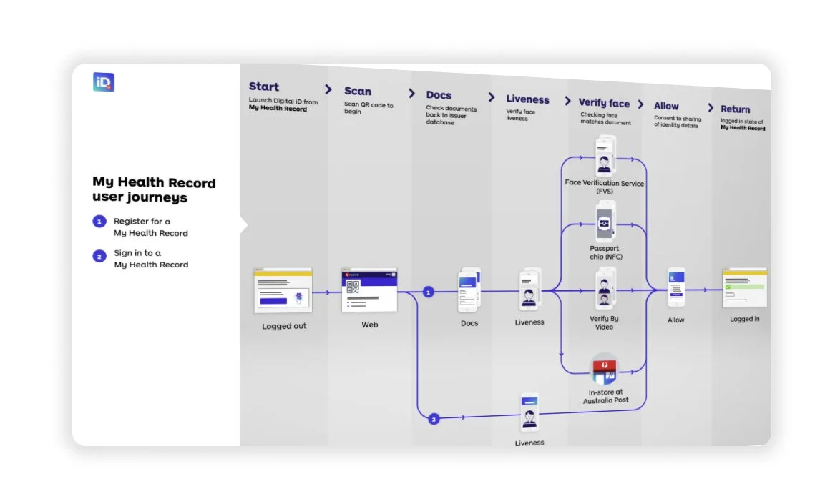Click "Scan QR code to begin" text
This screenshot has width=825, height=504.
(x=368, y=108)
